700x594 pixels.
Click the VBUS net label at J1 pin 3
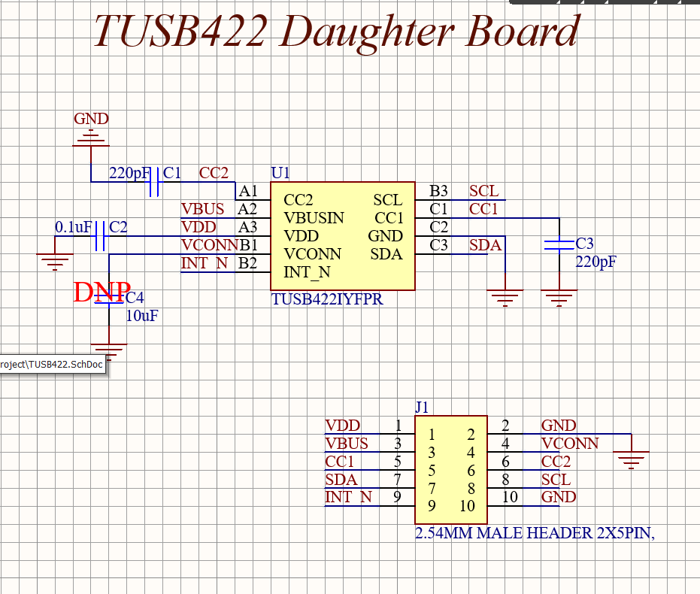click(347, 444)
